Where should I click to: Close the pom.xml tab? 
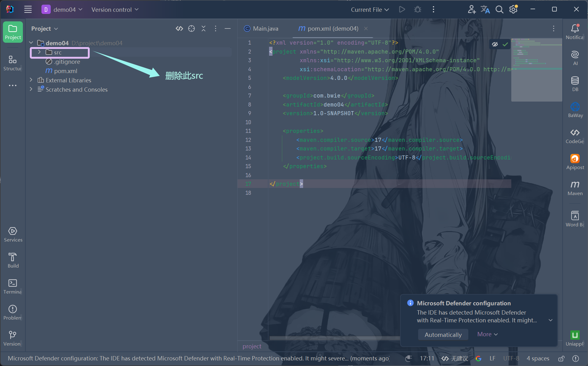(x=366, y=28)
